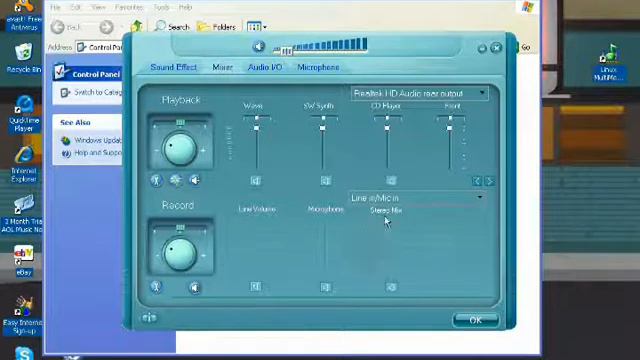The width and height of the screenshot is (640, 360).
Task: Toggle Record mute speaker button
Action: tap(195, 287)
